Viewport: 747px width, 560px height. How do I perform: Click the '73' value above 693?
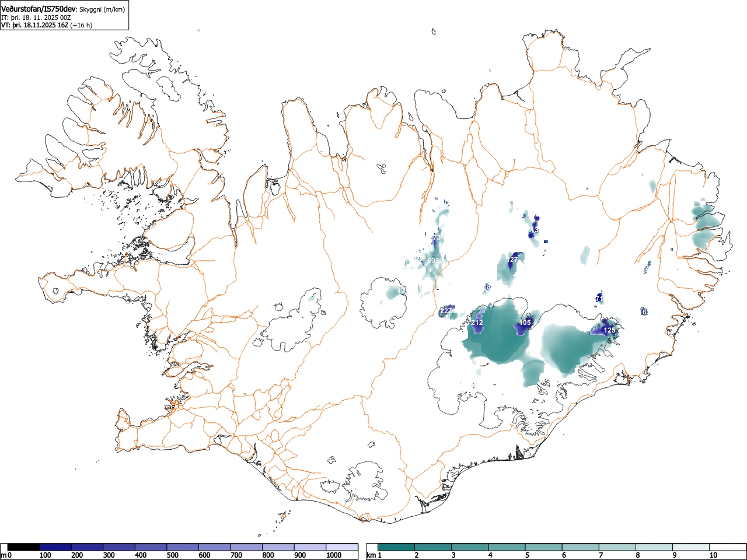pyautogui.click(x=435, y=238)
